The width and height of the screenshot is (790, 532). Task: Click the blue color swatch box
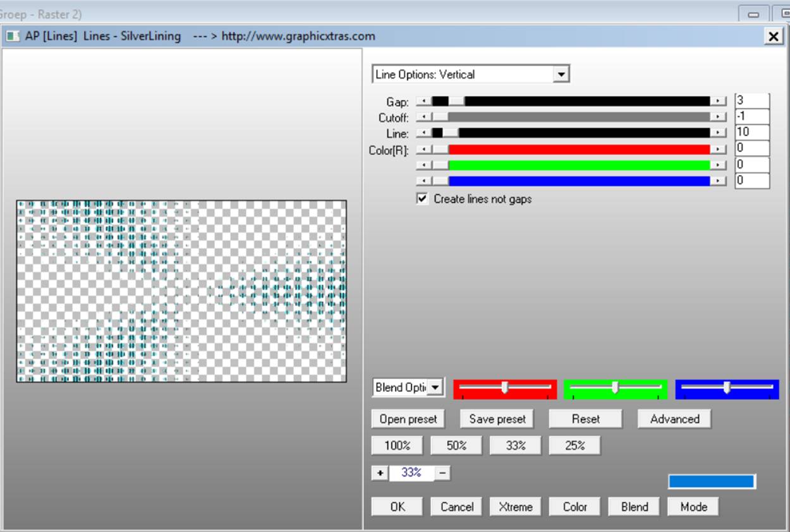pyautogui.click(x=711, y=481)
